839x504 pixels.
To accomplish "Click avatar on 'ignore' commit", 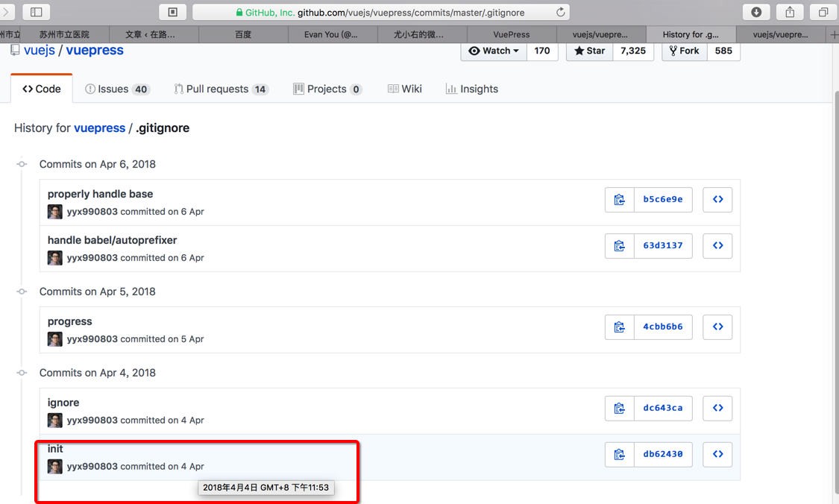I will click(x=54, y=420).
